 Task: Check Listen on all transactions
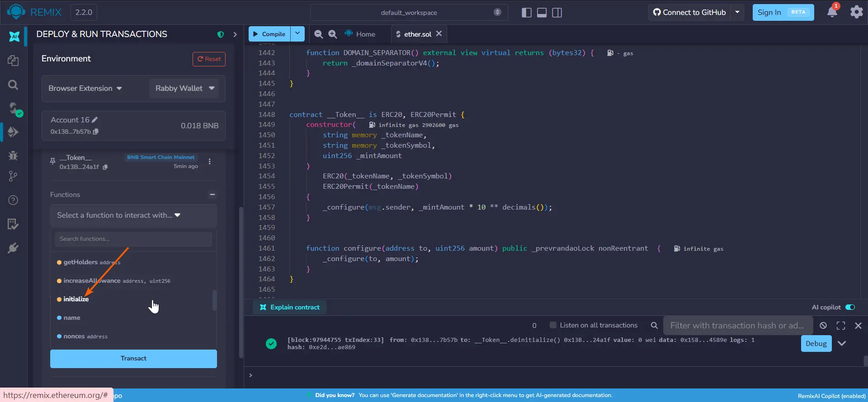pos(552,325)
